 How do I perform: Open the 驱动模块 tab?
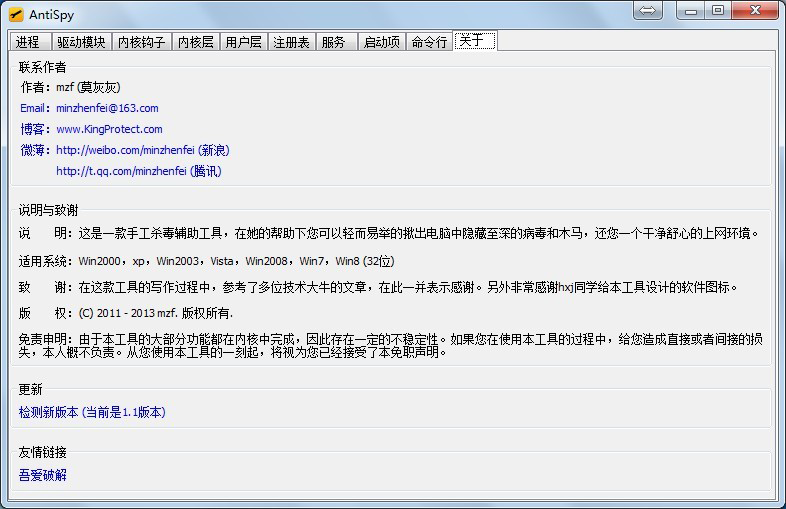(80, 42)
